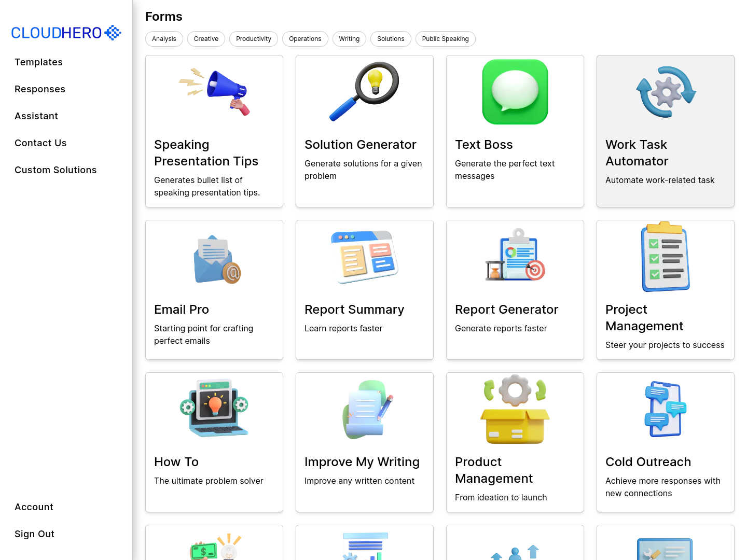Open Custom Solutions page
Screen dimensions: 747x560
(x=56, y=170)
